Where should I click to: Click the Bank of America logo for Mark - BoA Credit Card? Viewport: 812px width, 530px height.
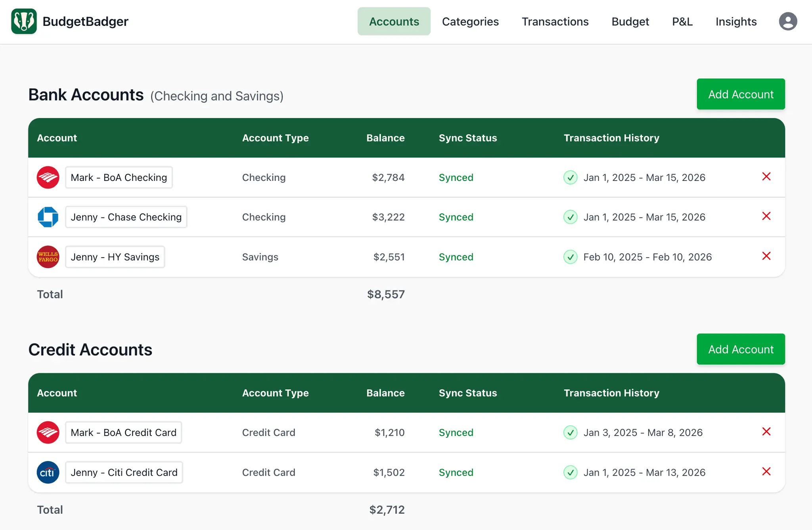pos(48,432)
